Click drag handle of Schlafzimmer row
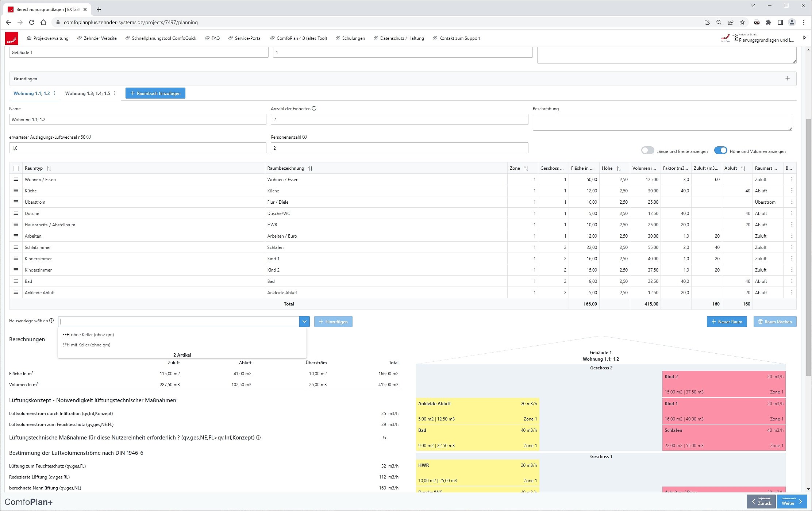 [x=16, y=247]
